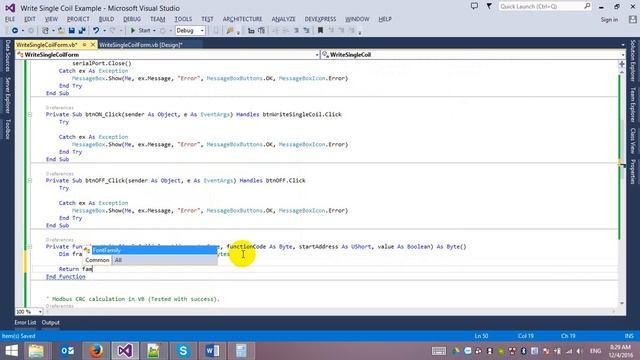Click the split editor handle above scrollbar
This screenshot has width=640, height=360.
[622, 64]
